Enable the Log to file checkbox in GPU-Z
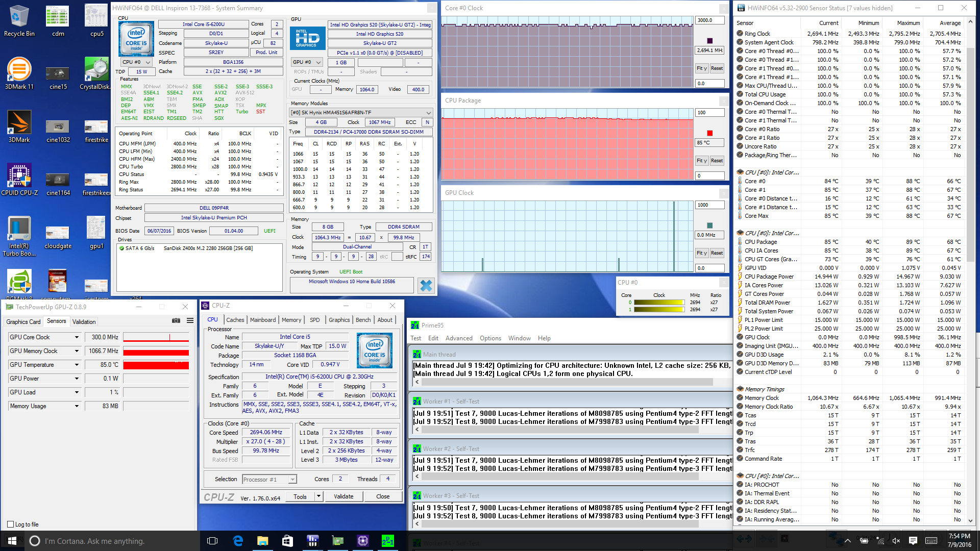This screenshot has height=551, width=980. pyautogui.click(x=11, y=524)
